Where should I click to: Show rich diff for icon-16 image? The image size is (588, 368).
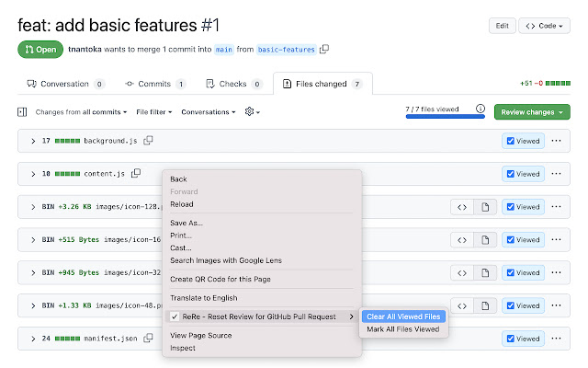tap(485, 240)
